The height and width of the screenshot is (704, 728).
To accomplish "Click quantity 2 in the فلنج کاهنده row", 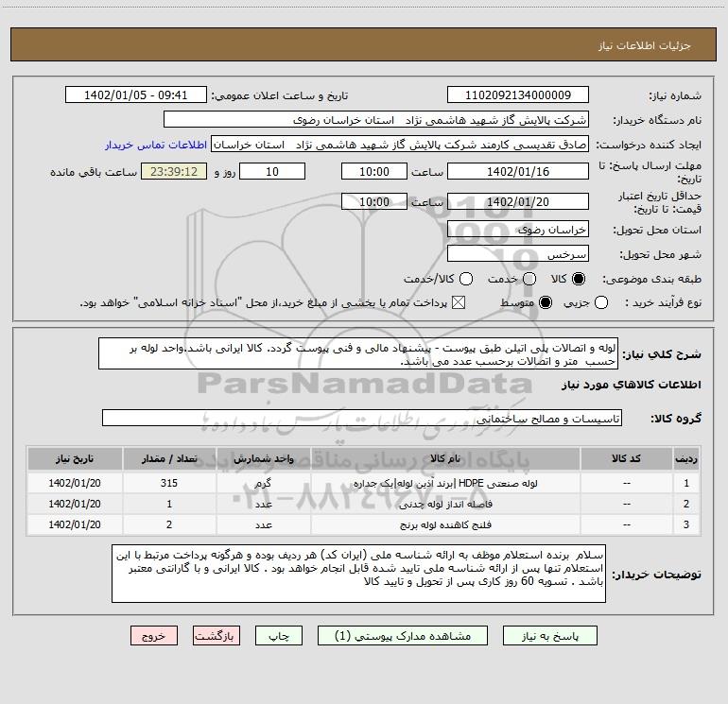I will coord(169,524).
